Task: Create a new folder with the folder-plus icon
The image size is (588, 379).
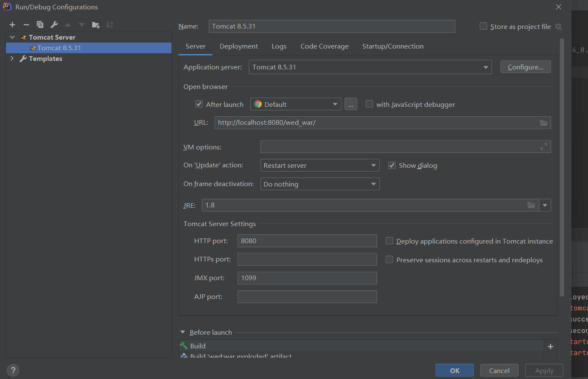Action: [96, 25]
